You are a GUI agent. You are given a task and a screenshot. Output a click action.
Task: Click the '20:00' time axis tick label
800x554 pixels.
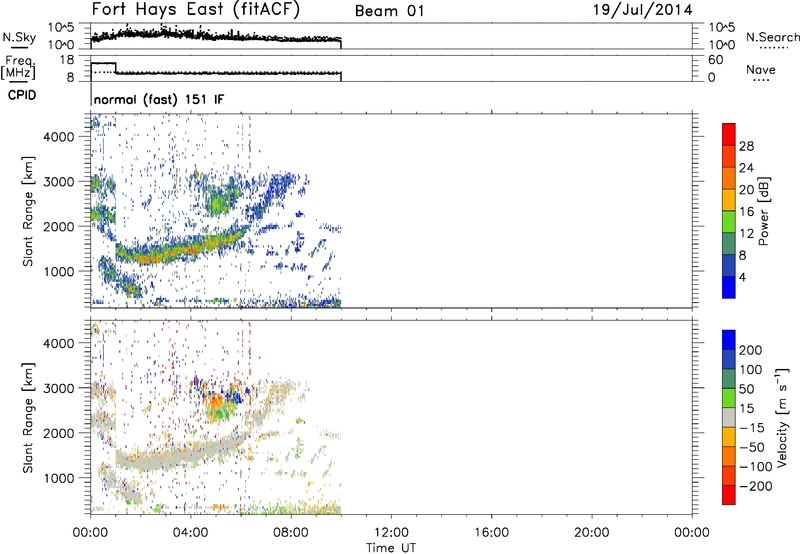pyautogui.click(x=592, y=533)
